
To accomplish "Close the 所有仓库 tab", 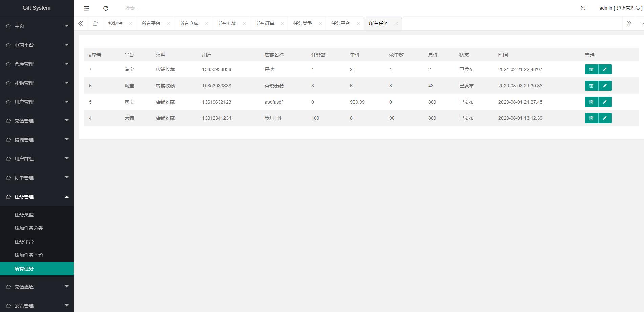I will tap(207, 23).
